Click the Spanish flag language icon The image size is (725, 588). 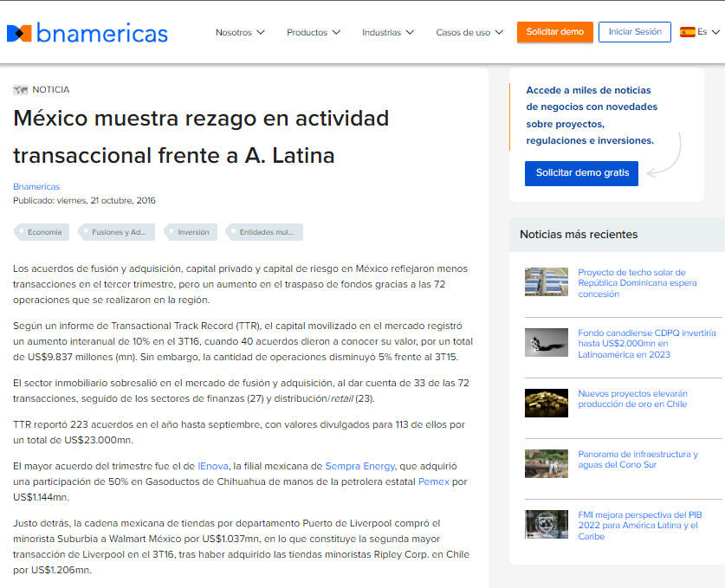688,32
